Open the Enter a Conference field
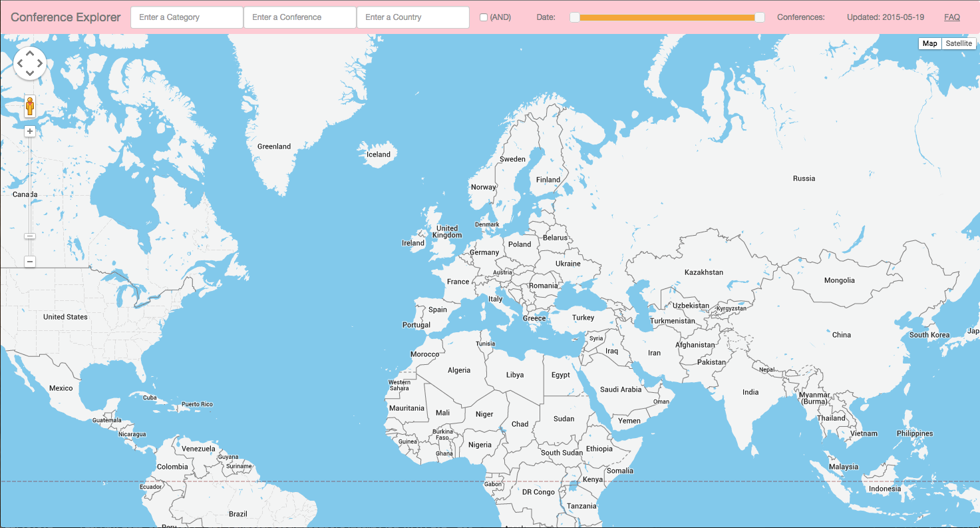Viewport: 980px width, 528px height. point(300,17)
